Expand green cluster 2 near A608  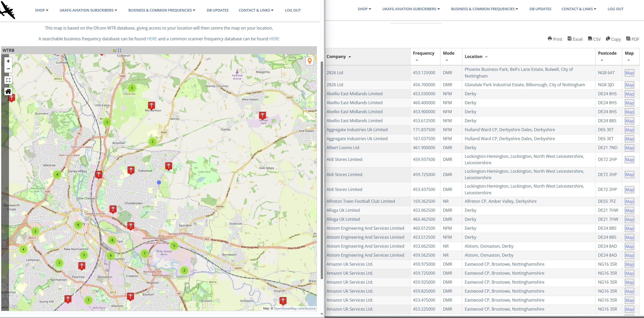153,141
